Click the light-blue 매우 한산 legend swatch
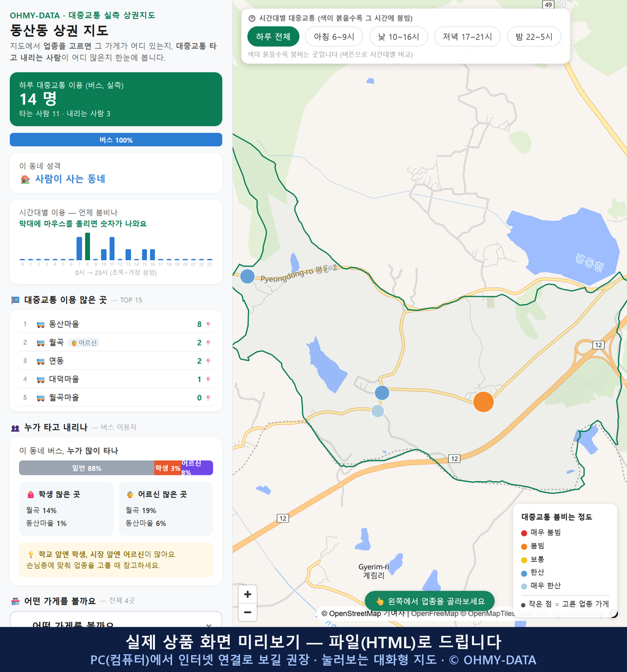 (x=524, y=586)
